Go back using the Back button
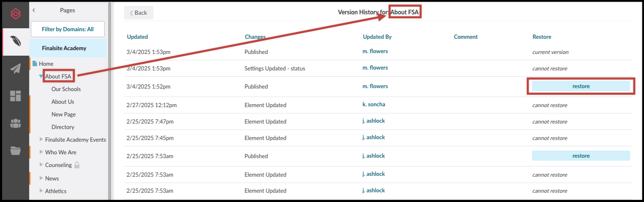Viewport: 644px width, 202px height. pyautogui.click(x=139, y=13)
